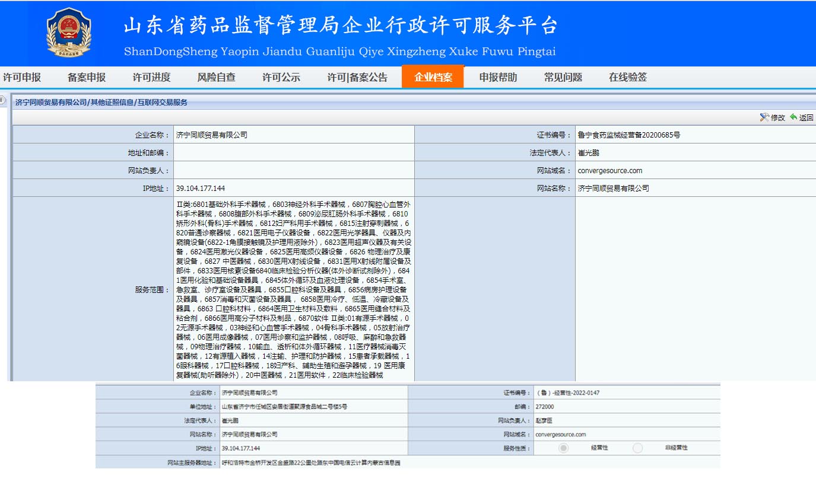
Task: Click the 常见问题 menu item
Action: [x=563, y=77]
